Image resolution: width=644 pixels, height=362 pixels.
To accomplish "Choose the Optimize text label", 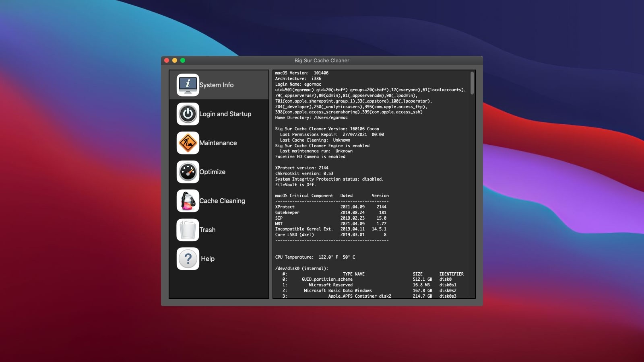I will 212,172.
